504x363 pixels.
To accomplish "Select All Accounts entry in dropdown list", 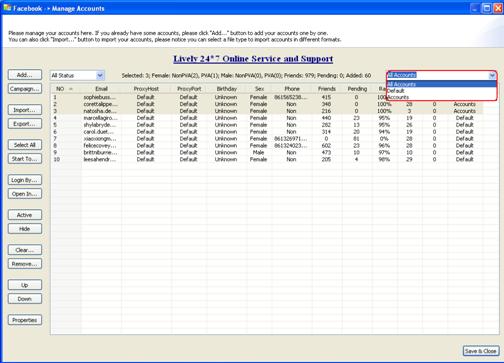I will click(441, 84).
